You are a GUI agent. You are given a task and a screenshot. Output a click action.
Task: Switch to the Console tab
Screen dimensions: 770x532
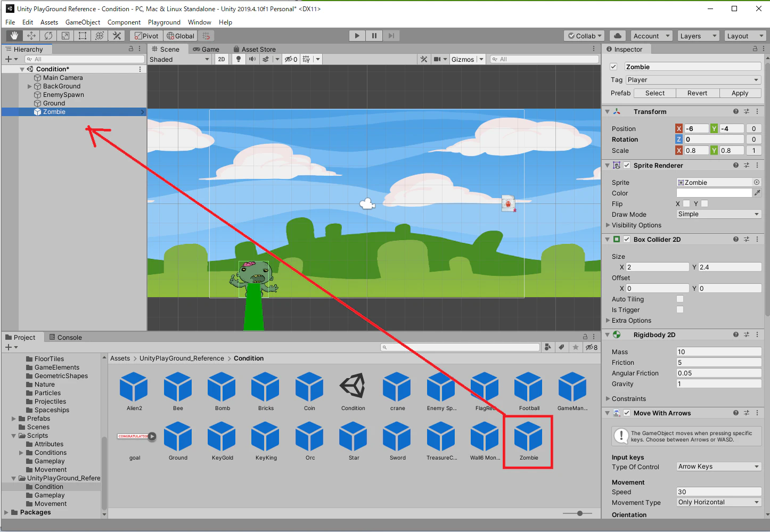coord(65,337)
